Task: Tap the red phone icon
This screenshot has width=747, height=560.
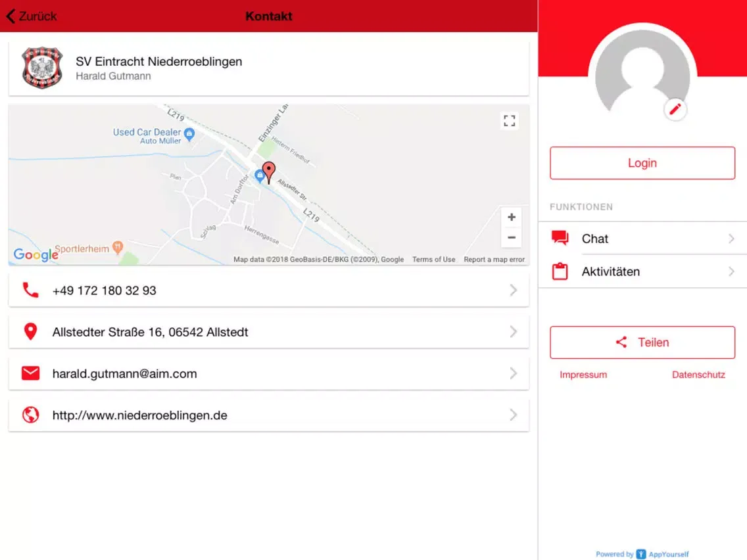Action: tap(30, 290)
